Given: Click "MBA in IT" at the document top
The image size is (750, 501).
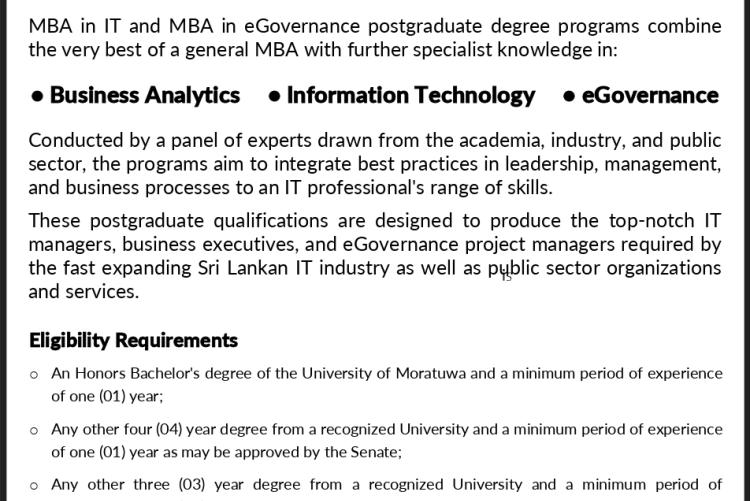Looking at the screenshot, I should (70, 26).
